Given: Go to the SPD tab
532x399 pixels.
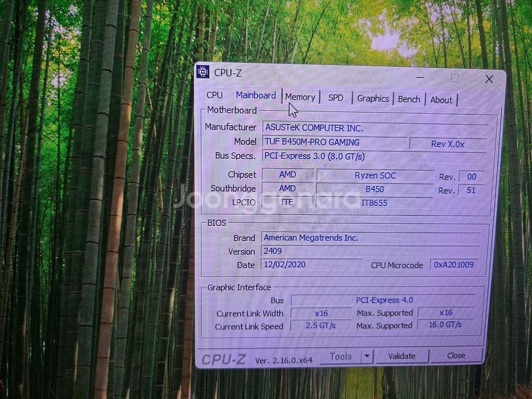Looking at the screenshot, I should (336, 98).
